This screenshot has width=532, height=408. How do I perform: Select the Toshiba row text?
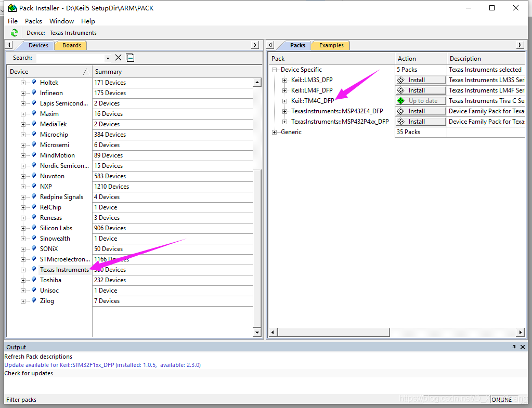click(50, 280)
